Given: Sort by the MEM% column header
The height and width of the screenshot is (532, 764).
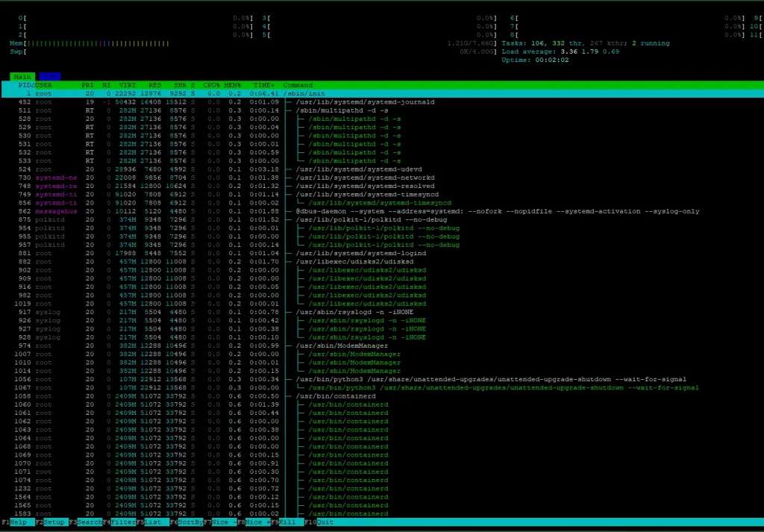Looking at the screenshot, I should [233, 85].
